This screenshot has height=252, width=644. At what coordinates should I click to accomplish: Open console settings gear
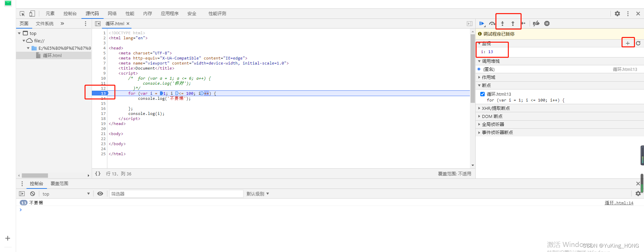(638, 194)
